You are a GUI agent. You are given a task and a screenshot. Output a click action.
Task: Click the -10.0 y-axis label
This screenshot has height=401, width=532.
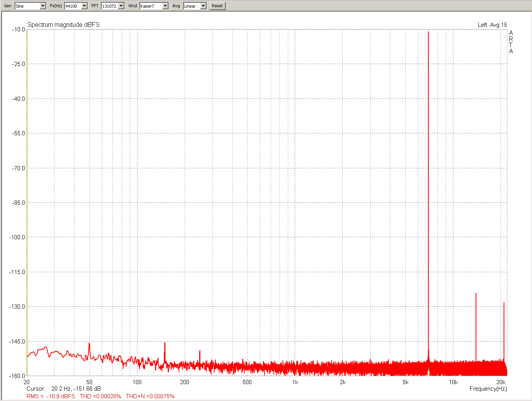18,30
